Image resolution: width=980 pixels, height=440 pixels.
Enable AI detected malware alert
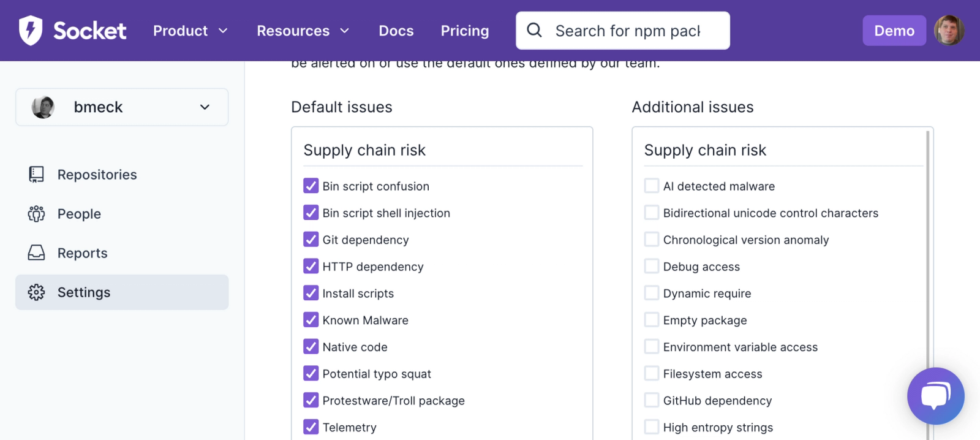652,186
